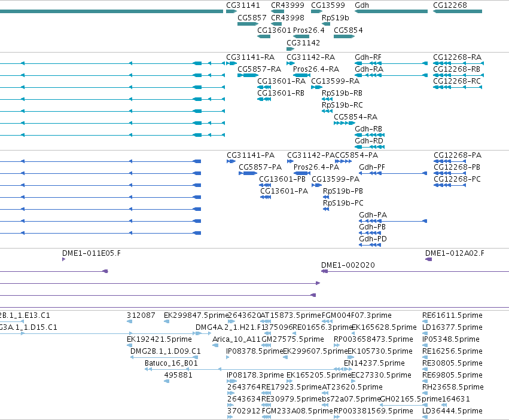
Task: Select the CG5854 gene feature
Action: [344, 36]
